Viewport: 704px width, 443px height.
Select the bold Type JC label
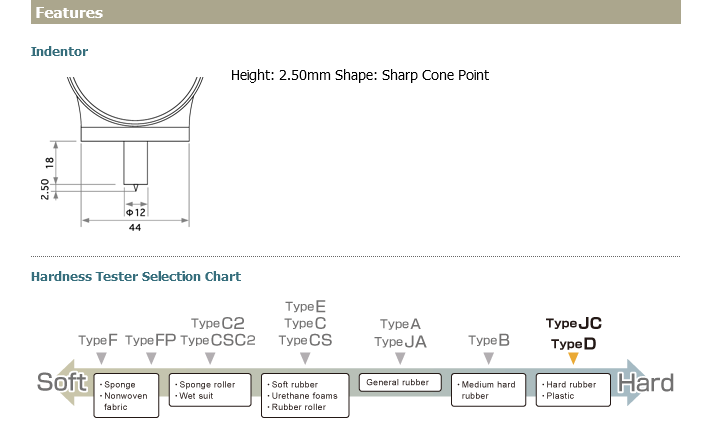point(573,323)
